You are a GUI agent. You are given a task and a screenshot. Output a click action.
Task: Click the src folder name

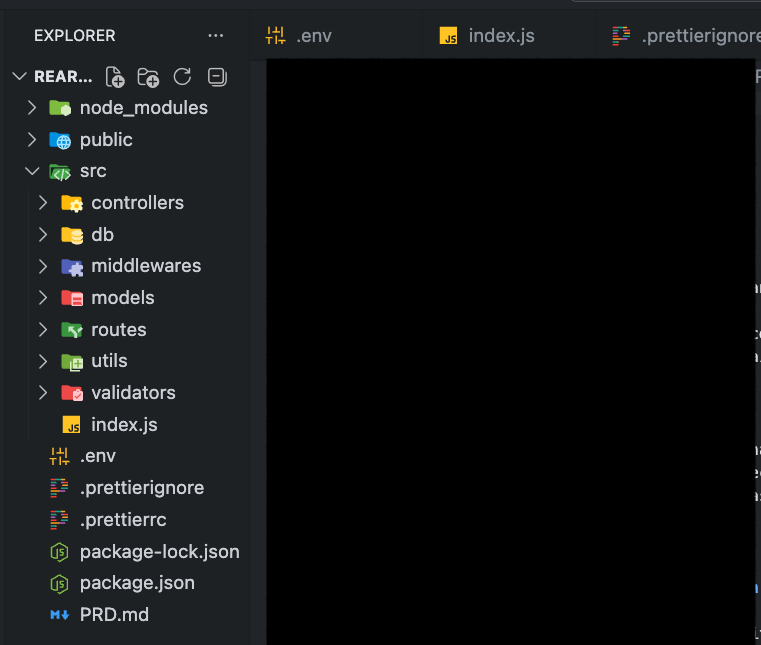pyautogui.click(x=93, y=171)
